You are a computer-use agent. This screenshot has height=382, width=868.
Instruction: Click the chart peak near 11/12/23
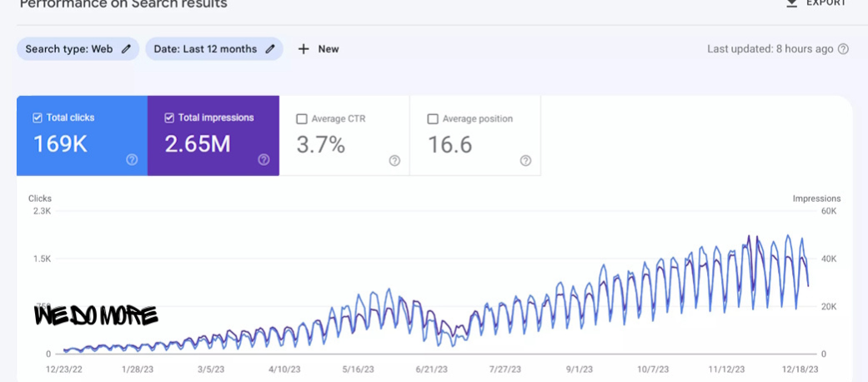(x=749, y=236)
